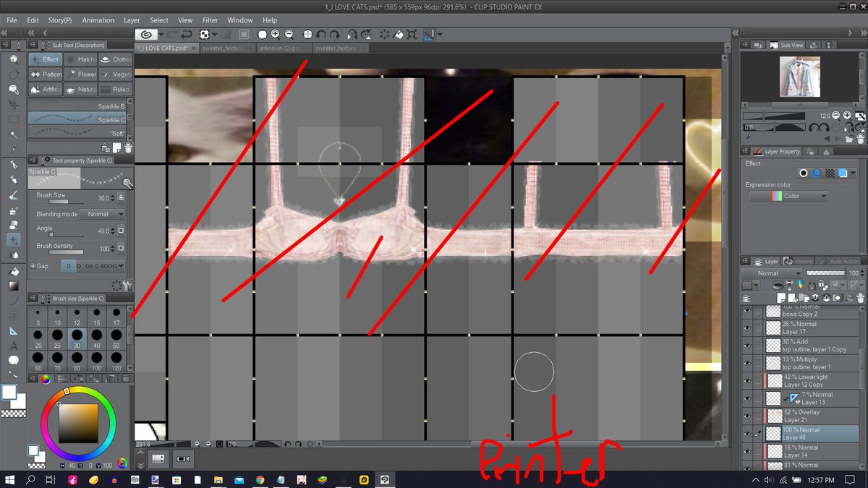The image size is (868, 488).
Task: Open the Blending mode Normal dropdown
Action: click(x=103, y=214)
